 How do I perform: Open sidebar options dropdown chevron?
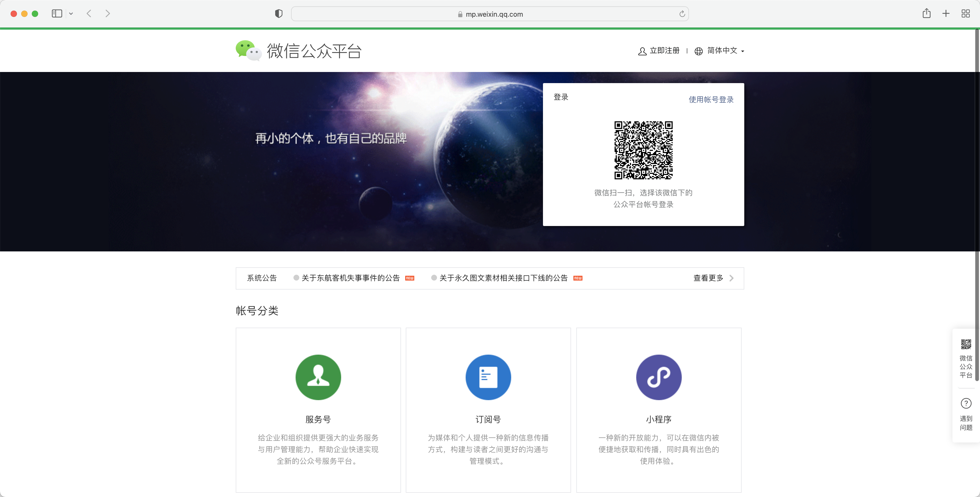click(x=71, y=14)
